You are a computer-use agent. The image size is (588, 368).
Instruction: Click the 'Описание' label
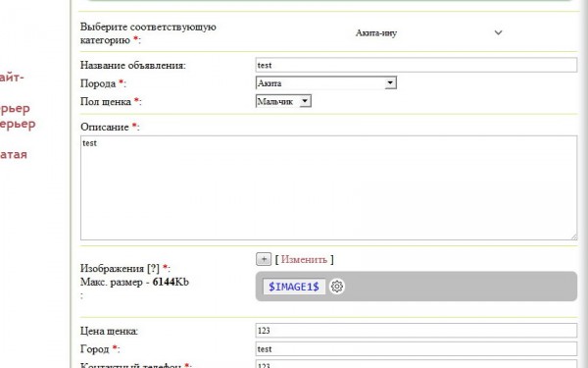coord(105,127)
